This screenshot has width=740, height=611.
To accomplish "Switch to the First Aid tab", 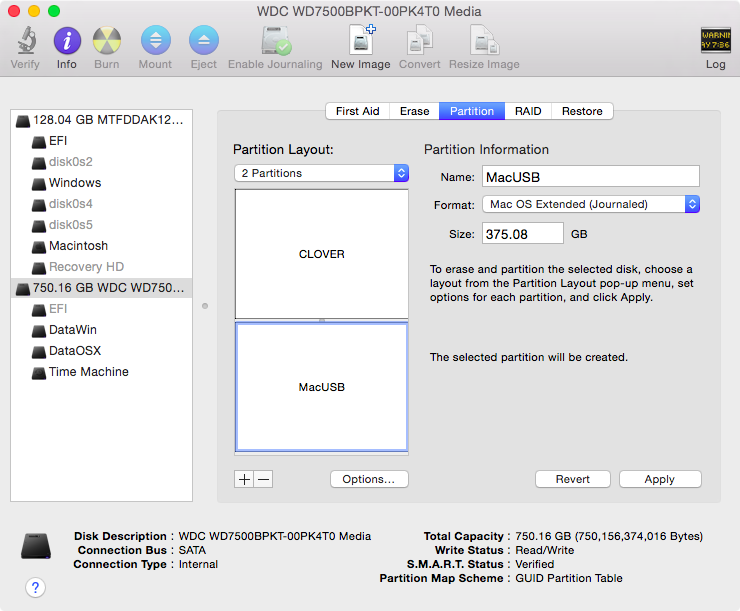I will coord(357,111).
